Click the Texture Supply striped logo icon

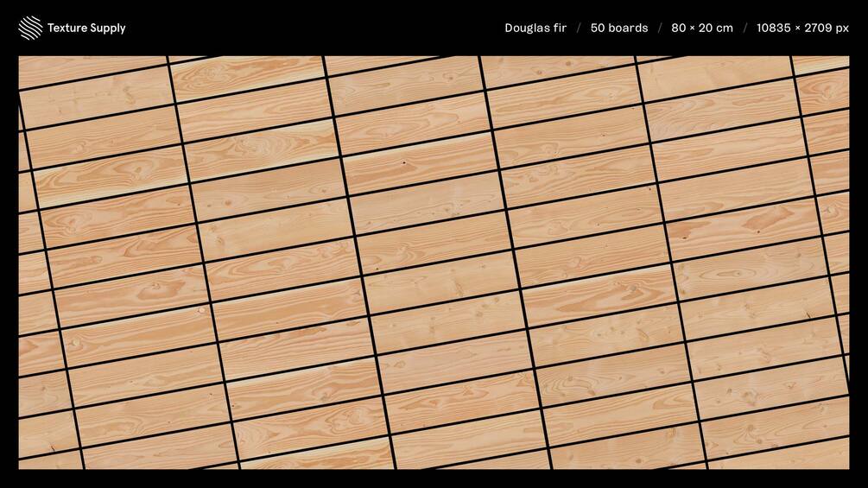point(30,28)
